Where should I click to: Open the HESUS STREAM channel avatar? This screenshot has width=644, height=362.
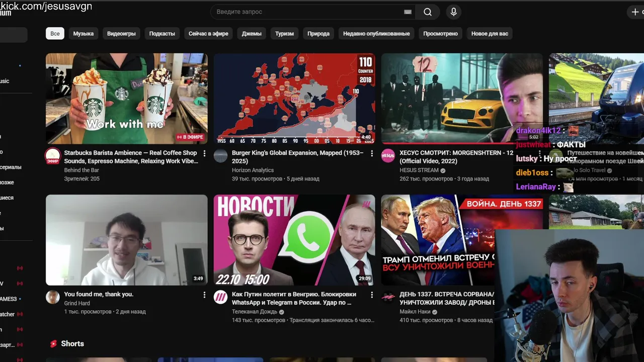coord(388,156)
